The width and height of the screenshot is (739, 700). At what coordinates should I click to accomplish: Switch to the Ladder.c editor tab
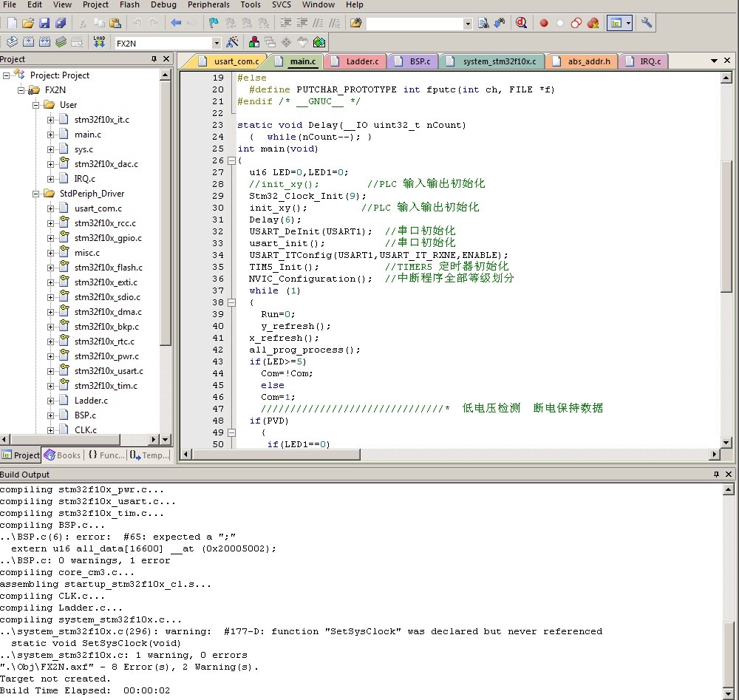coord(357,61)
